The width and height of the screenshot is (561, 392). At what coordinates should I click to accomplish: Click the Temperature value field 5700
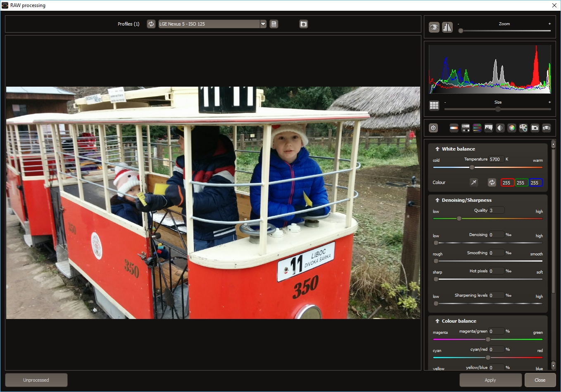click(497, 159)
